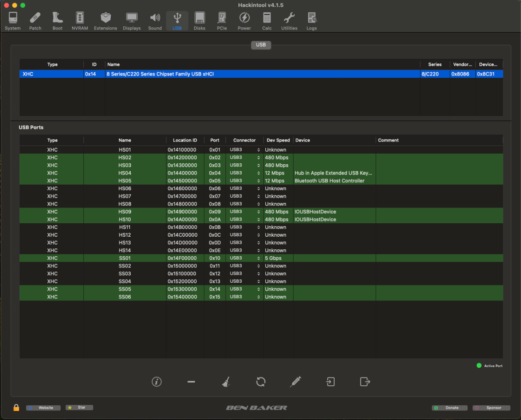Viewport: 521px width, 420px height.
Task: Click the minus Remove port icon
Action: tap(191, 382)
